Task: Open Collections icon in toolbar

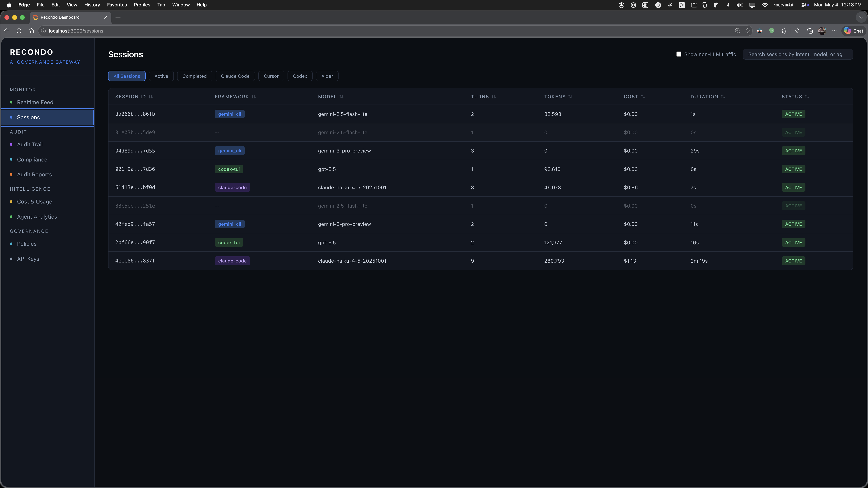Action: click(810, 31)
